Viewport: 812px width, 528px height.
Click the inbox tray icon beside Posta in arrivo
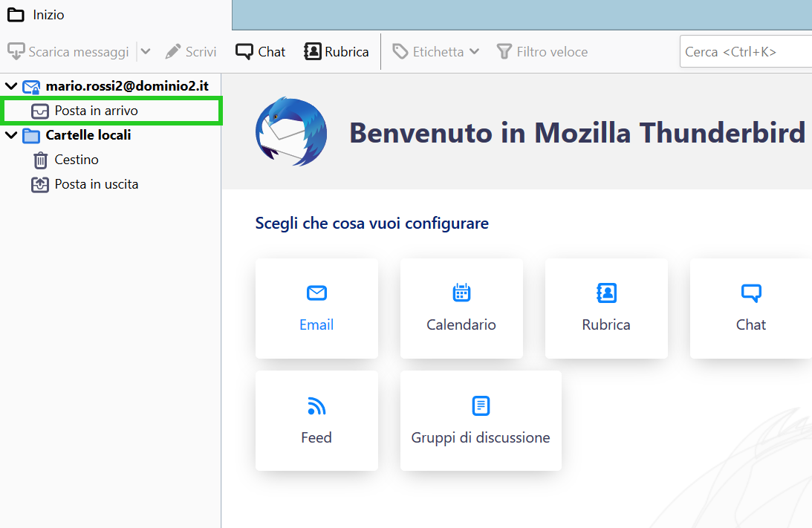[40, 111]
